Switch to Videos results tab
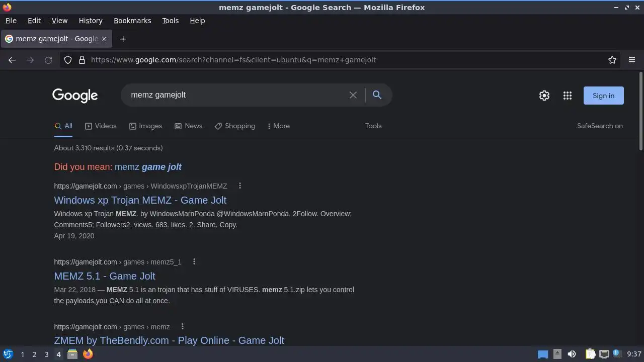 coord(101,126)
